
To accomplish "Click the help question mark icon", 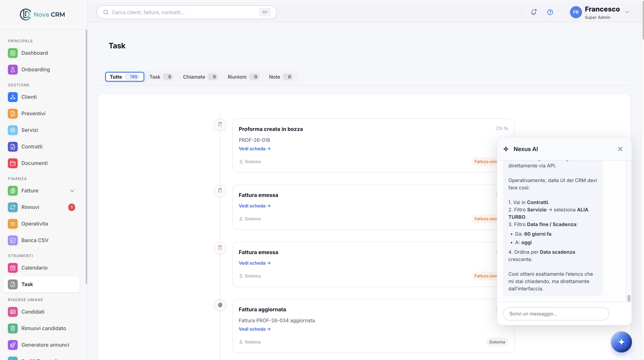I will [x=550, y=12].
